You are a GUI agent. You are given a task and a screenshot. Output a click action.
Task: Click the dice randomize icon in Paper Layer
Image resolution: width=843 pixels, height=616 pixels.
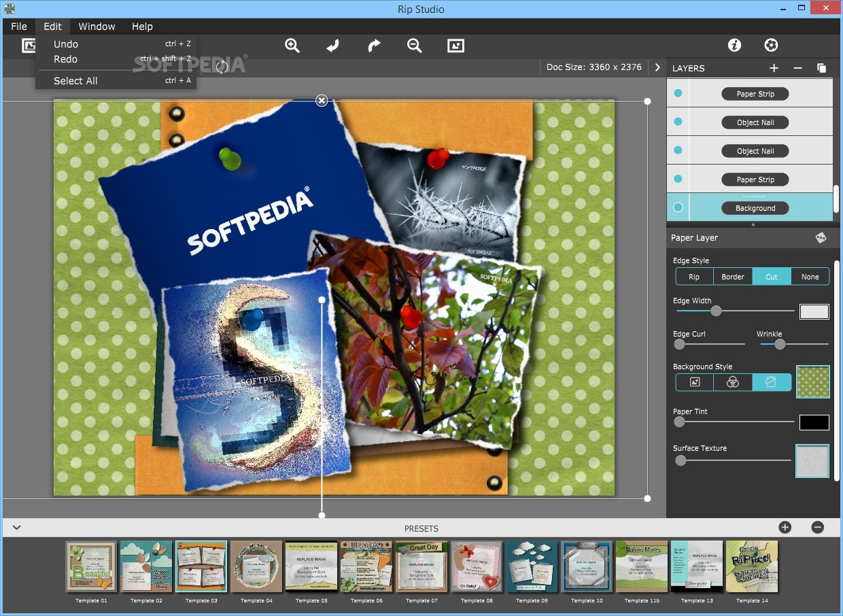coord(821,237)
